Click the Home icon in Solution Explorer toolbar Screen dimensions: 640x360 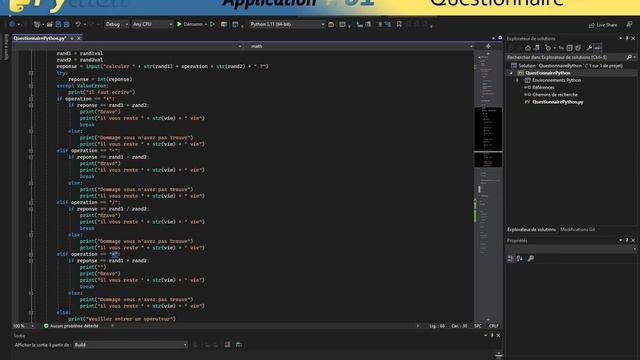pos(528,48)
